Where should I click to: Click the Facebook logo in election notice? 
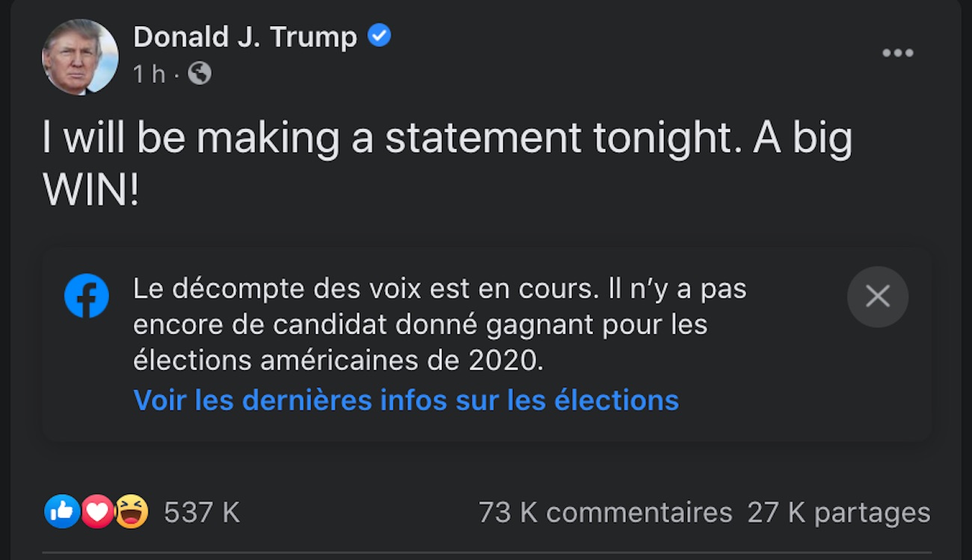point(87,296)
